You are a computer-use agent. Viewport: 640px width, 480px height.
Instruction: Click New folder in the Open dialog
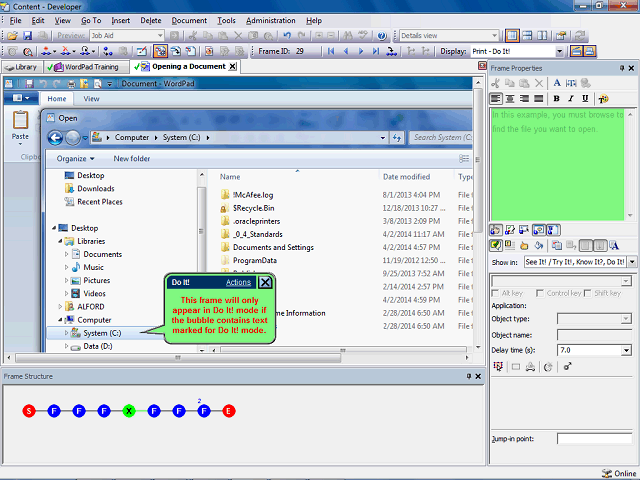(131, 159)
